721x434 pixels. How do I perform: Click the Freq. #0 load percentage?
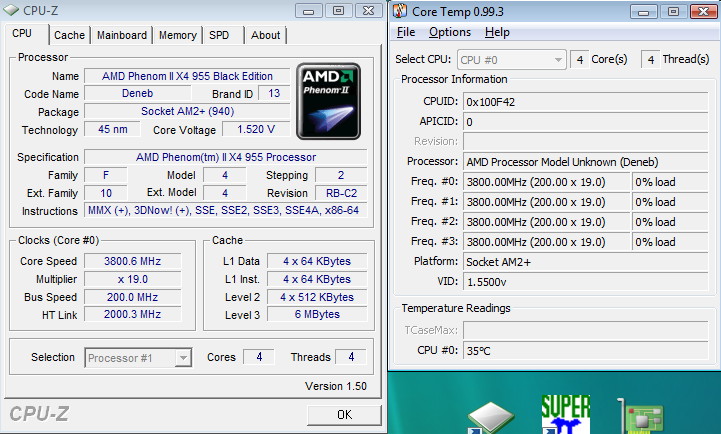pos(670,182)
